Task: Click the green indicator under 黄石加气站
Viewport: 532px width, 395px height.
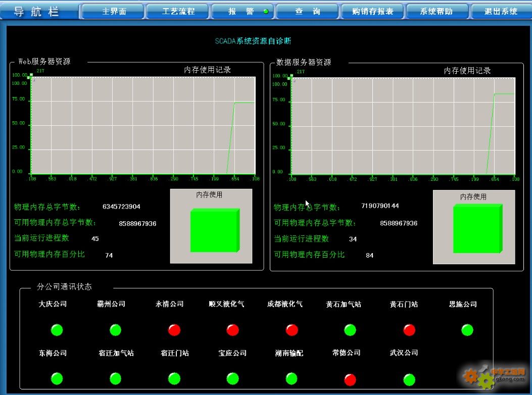Action: tap(350, 330)
